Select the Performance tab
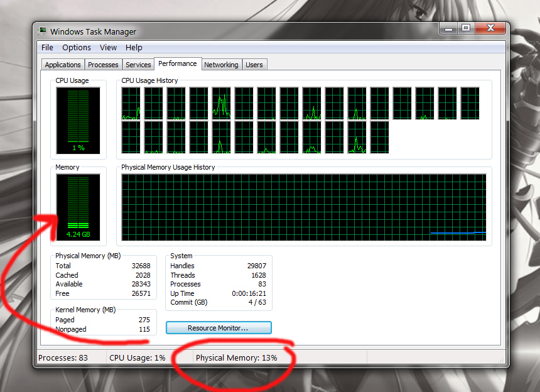 (x=178, y=63)
